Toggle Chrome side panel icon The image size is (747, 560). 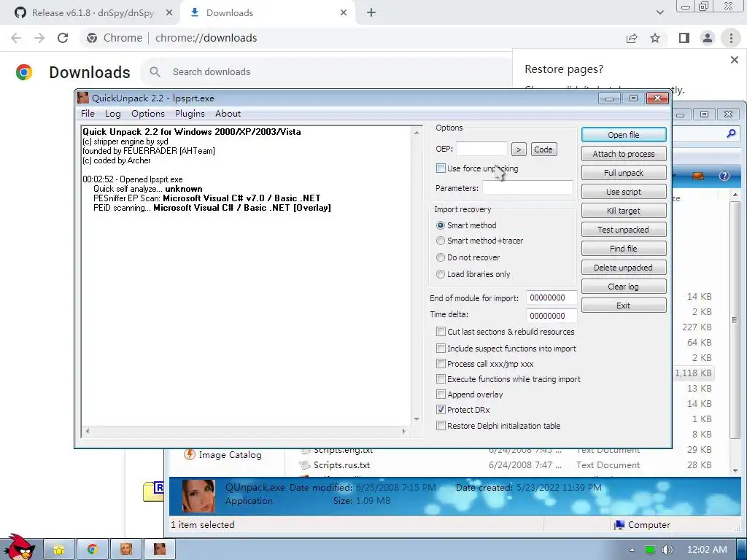pyautogui.click(x=684, y=38)
